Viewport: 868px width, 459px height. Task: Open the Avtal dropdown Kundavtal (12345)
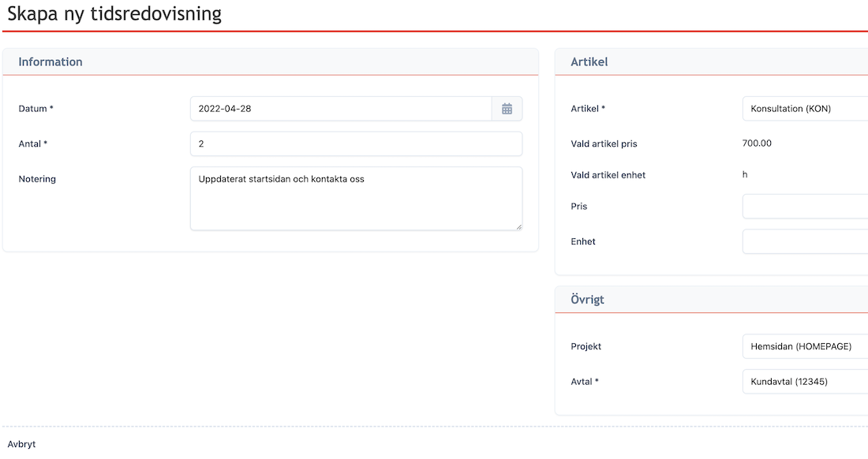tap(805, 382)
